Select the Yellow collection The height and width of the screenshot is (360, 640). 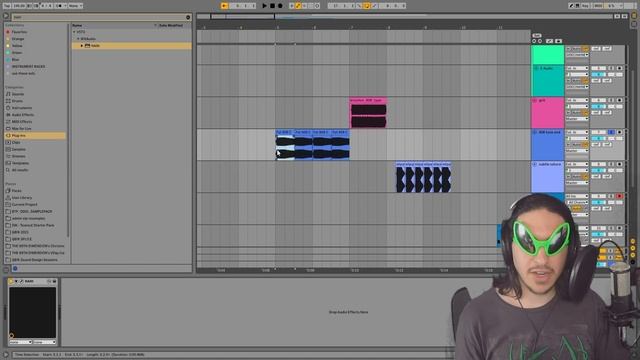[x=17, y=46]
